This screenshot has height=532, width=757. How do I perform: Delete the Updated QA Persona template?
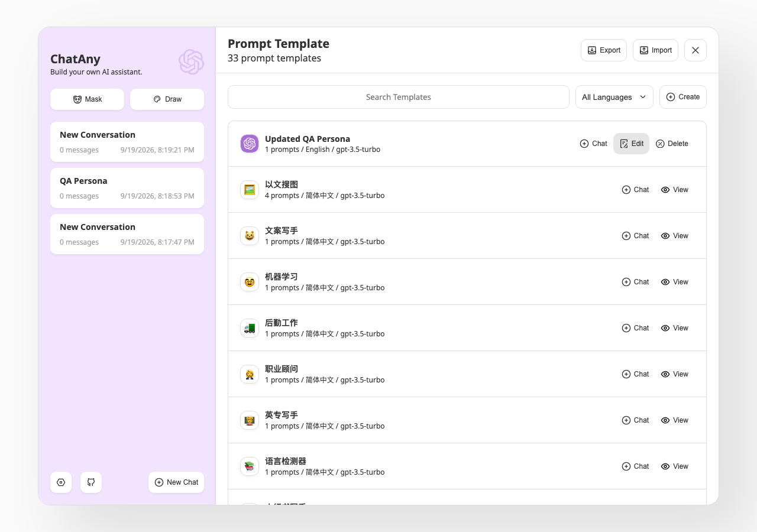tap(672, 144)
